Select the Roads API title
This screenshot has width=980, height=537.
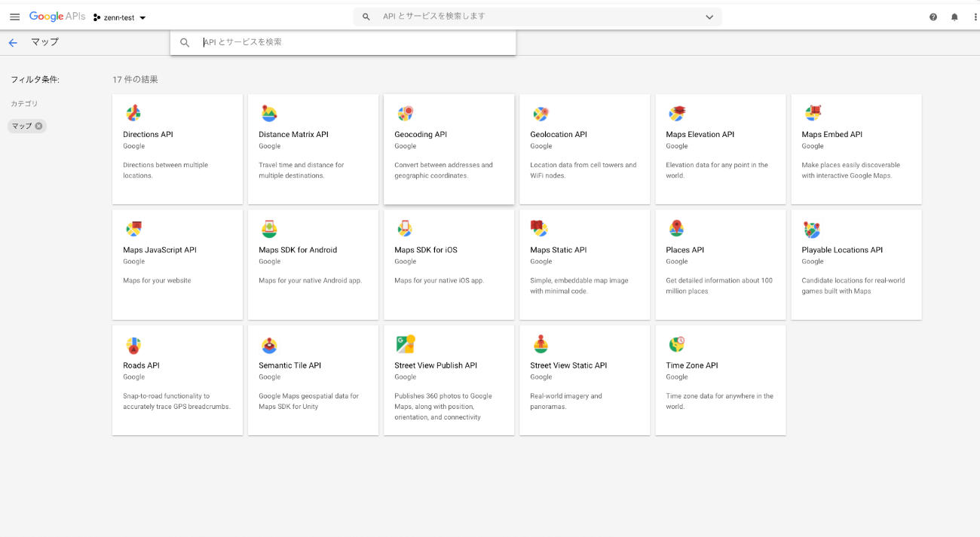[141, 365]
